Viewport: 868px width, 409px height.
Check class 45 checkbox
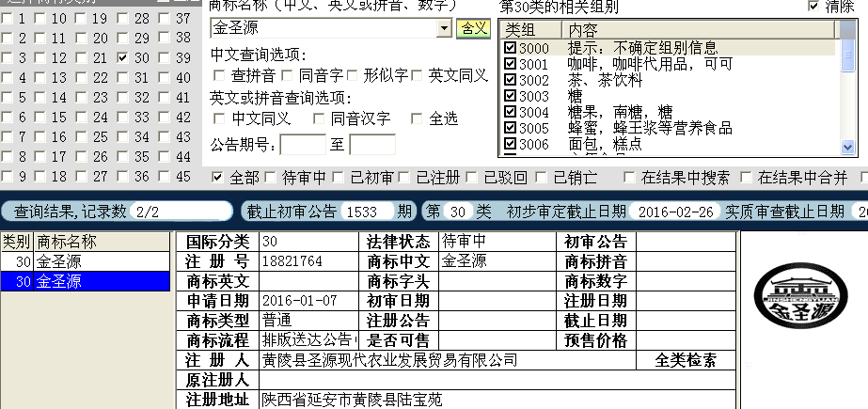(x=164, y=177)
